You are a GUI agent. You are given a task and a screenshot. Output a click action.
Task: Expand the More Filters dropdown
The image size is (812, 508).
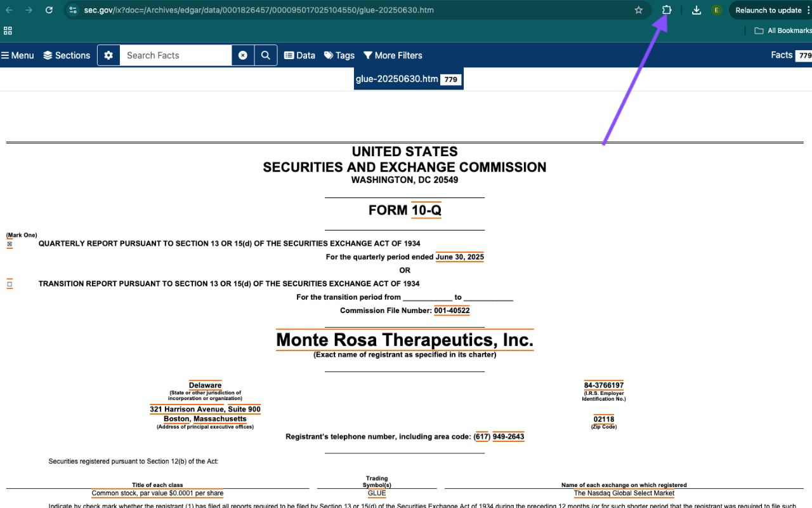[x=393, y=55]
